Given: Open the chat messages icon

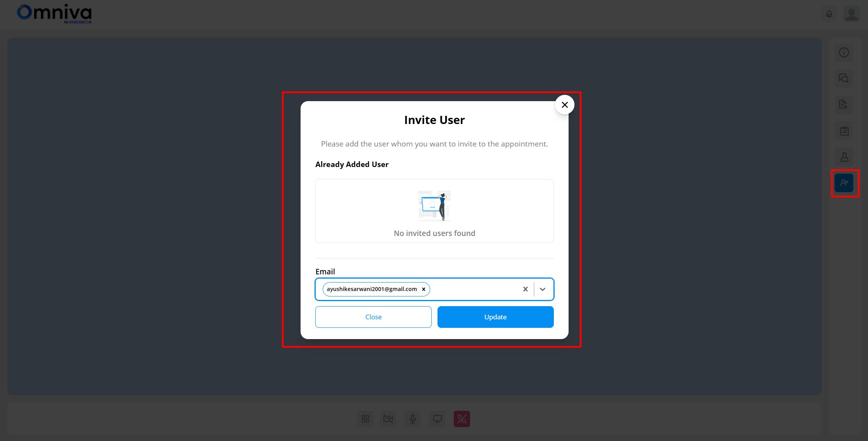Looking at the screenshot, I should [844, 79].
